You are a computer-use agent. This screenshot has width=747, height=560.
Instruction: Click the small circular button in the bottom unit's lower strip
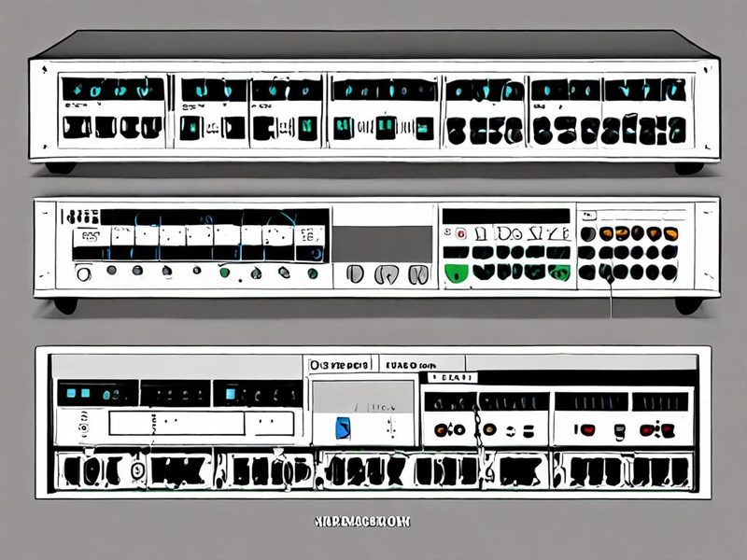click(x=137, y=471)
